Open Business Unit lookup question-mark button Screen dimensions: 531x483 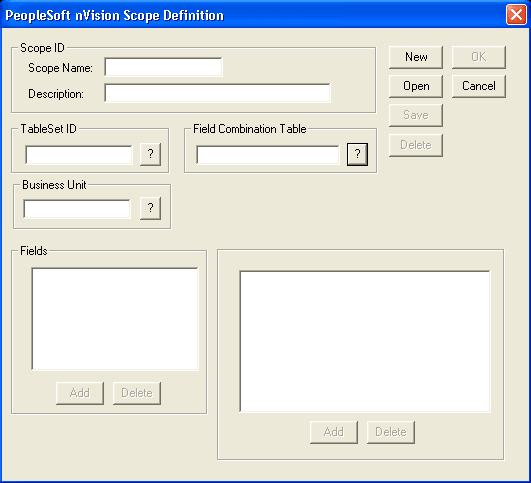point(150,208)
